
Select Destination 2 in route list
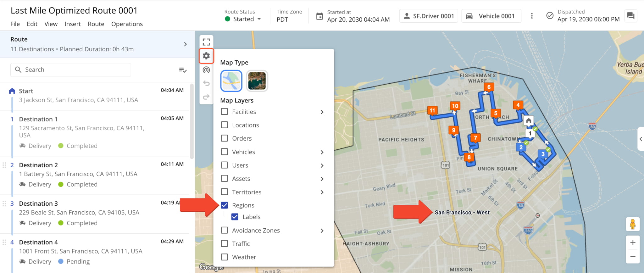(x=94, y=175)
